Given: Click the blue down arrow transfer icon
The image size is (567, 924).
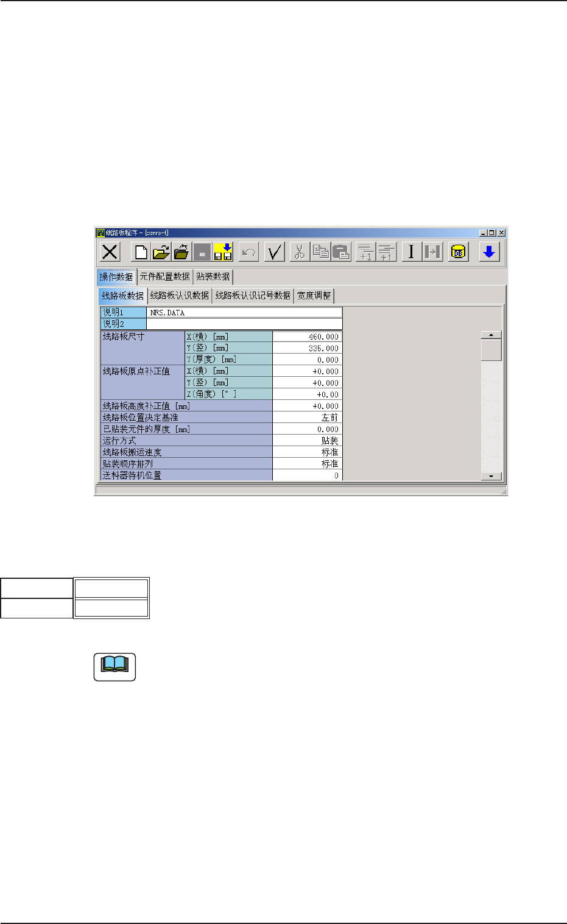Looking at the screenshot, I should click(x=489, y=252).
